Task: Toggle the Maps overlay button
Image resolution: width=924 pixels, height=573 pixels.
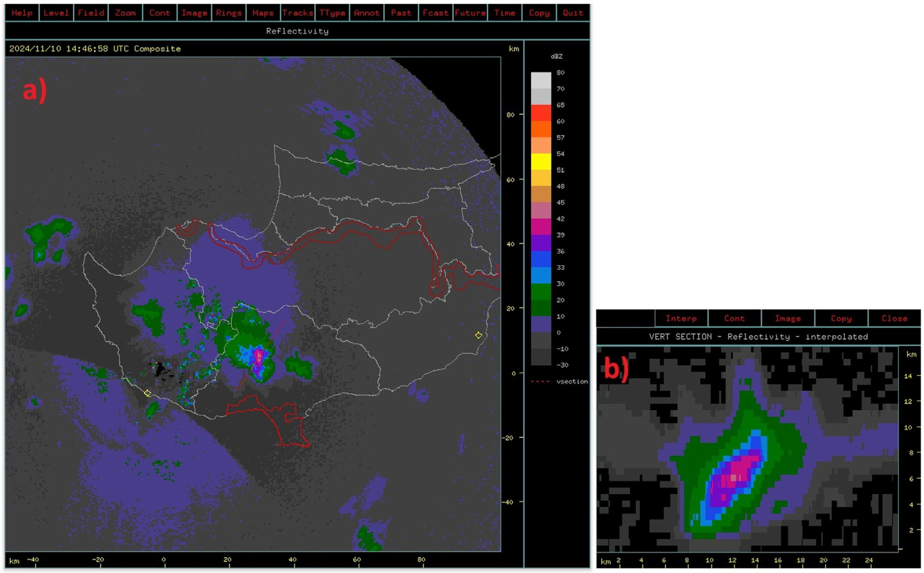Action: [263, 13]
